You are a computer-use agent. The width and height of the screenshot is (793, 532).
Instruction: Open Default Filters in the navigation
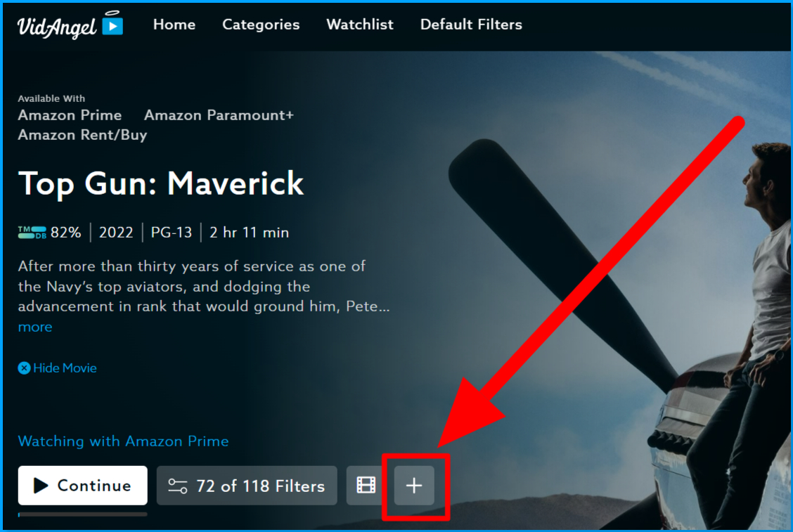coord(471,25)
